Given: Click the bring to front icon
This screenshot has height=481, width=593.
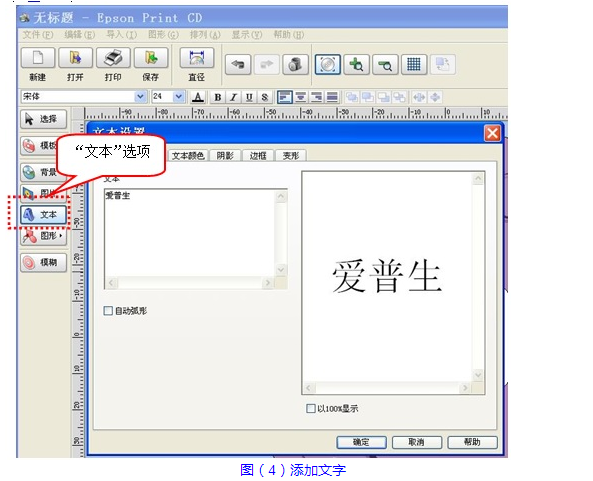Looking at the screenshot, I should coord(352,97).
